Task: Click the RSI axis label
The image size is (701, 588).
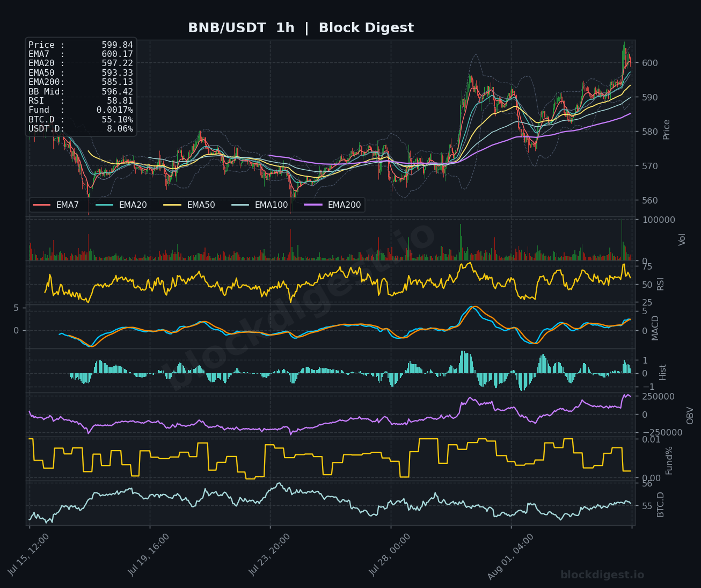Action: 660,284
